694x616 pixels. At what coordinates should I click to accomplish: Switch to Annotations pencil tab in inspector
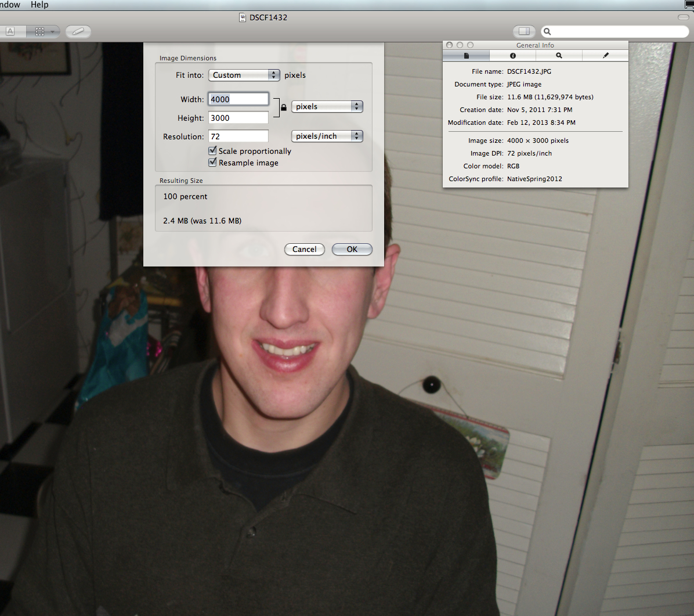point(605,55)
